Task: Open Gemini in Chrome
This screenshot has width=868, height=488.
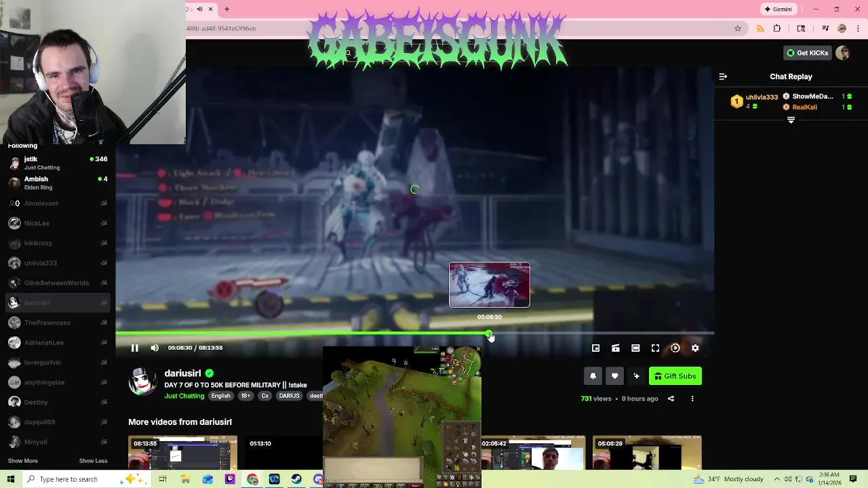Action: (x=778, y=9)
